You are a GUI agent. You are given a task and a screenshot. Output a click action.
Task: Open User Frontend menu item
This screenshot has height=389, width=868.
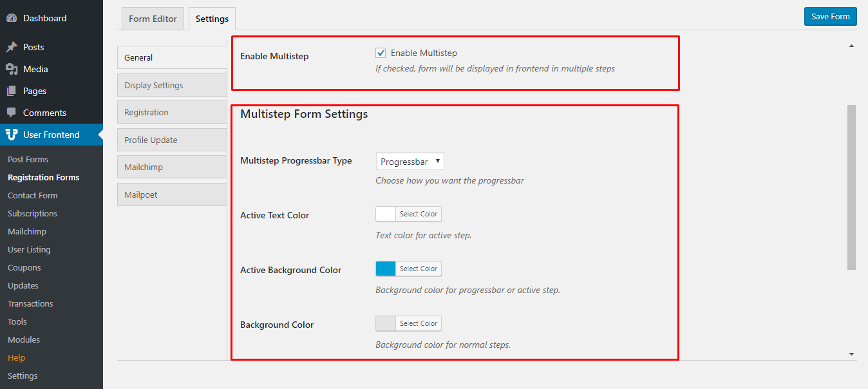pyautogui.click(x=52, y=135)
